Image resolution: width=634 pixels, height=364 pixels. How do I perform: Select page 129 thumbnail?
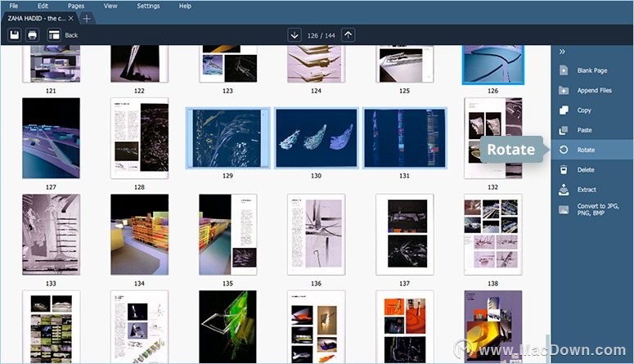pos(227,138)
